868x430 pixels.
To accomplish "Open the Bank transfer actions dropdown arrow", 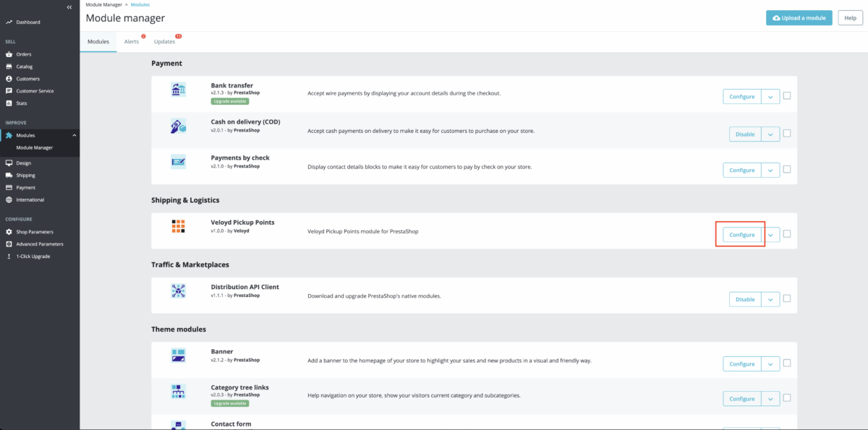I will coord(770,97).
